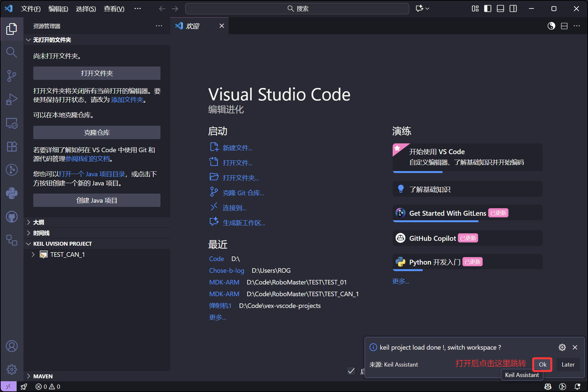Toggle the primary side bar layout button

pos(488,9)
